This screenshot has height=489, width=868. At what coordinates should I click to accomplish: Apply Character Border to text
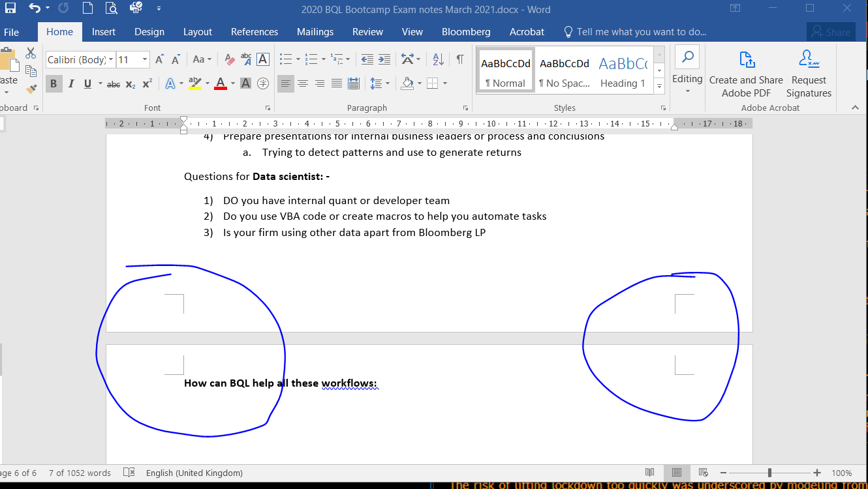pos(263,59)
